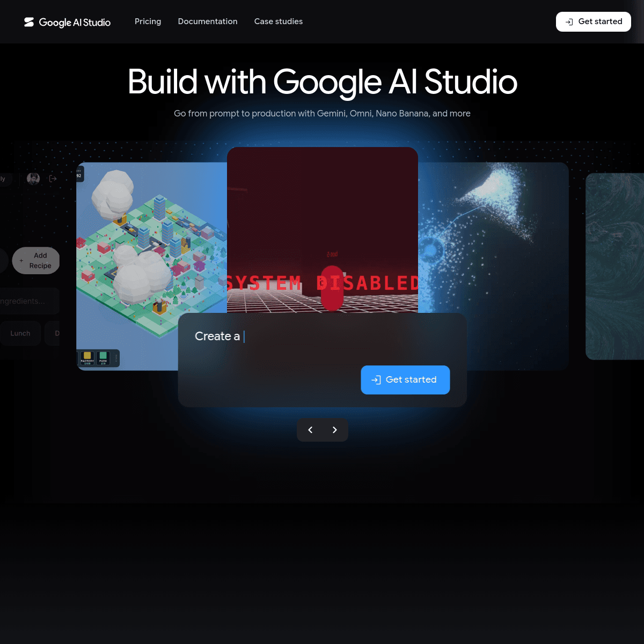
Task: Click the Google AI Studio logo
Action: point(67,22)
